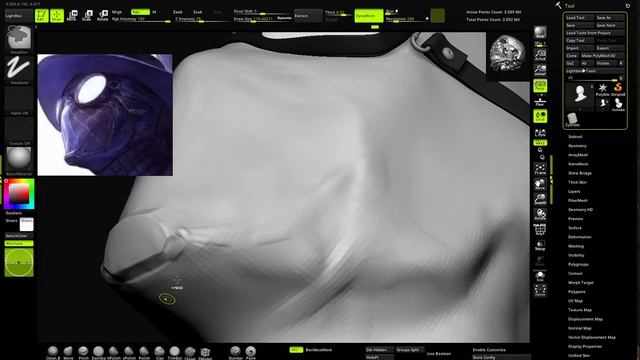Toggle Draw mode button

click(x=57, y=16)
